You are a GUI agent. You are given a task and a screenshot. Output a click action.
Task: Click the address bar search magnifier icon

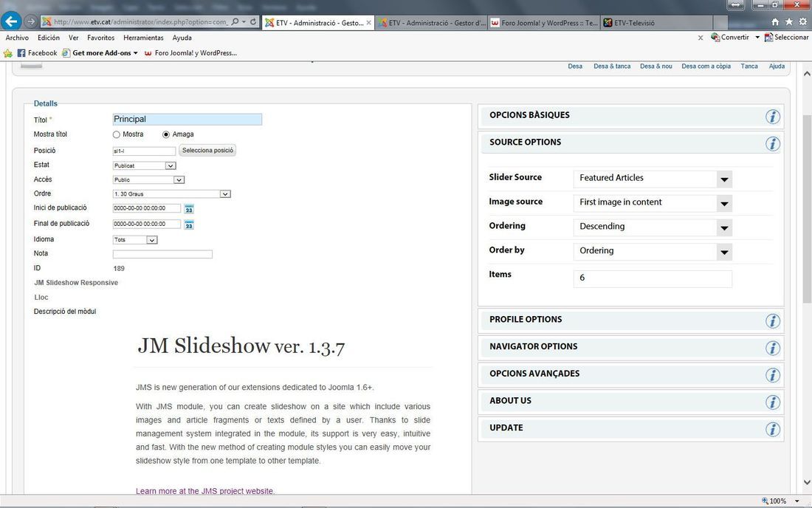tap(235, 21)
